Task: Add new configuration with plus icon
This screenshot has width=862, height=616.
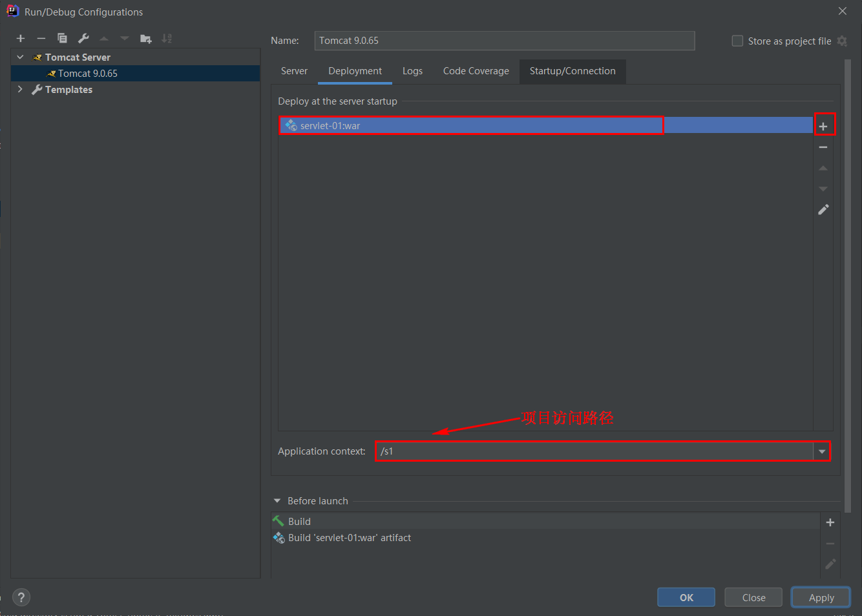Action: pyautogui.click(x=21, y=39)
